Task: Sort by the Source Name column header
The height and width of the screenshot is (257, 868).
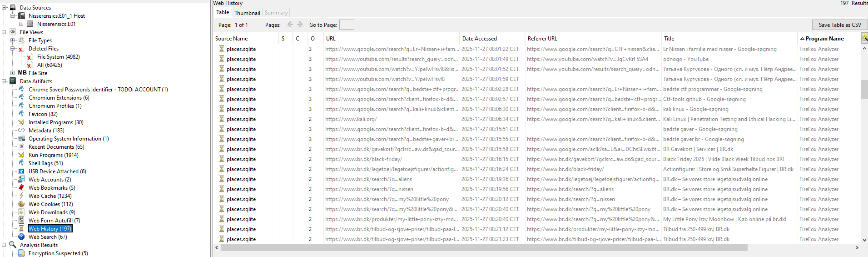Action: pos(246,39)
